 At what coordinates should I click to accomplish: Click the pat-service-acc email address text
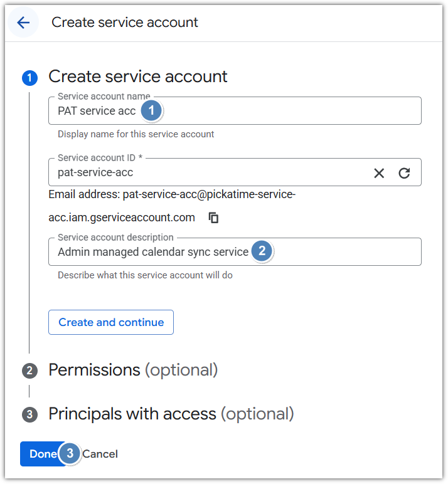coord(208,194)
